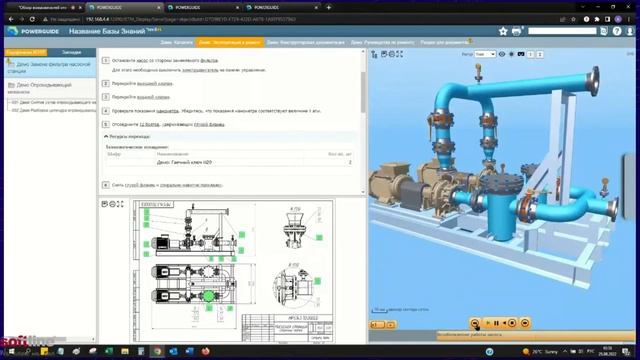Open the 'Демо Каталоги' tab
640x360 pixels.
point(176,42)
